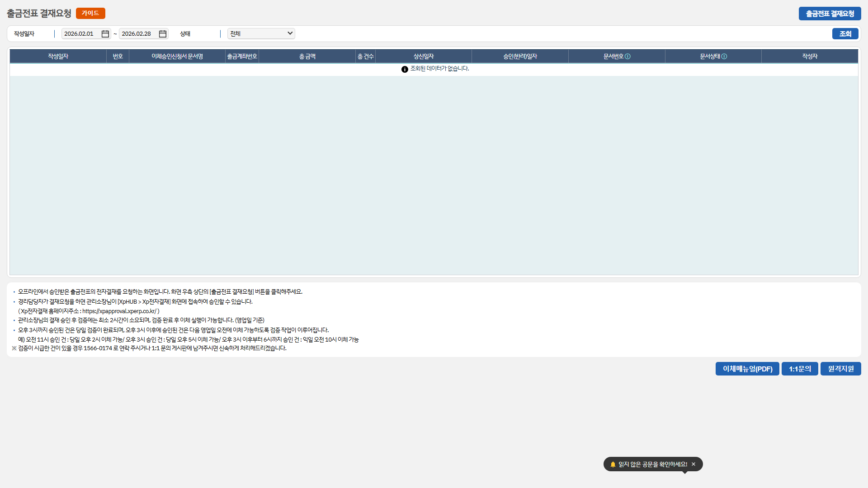This screenshot has width=868, height=488.
Task: Expand the 상태 dropdown
Action: [261, 33]
